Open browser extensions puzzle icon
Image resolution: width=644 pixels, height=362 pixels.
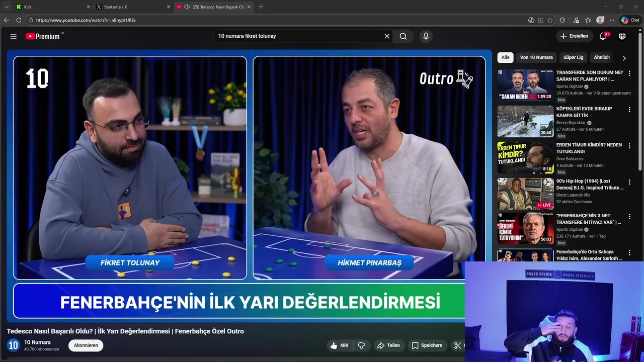(x=562, y=20)
